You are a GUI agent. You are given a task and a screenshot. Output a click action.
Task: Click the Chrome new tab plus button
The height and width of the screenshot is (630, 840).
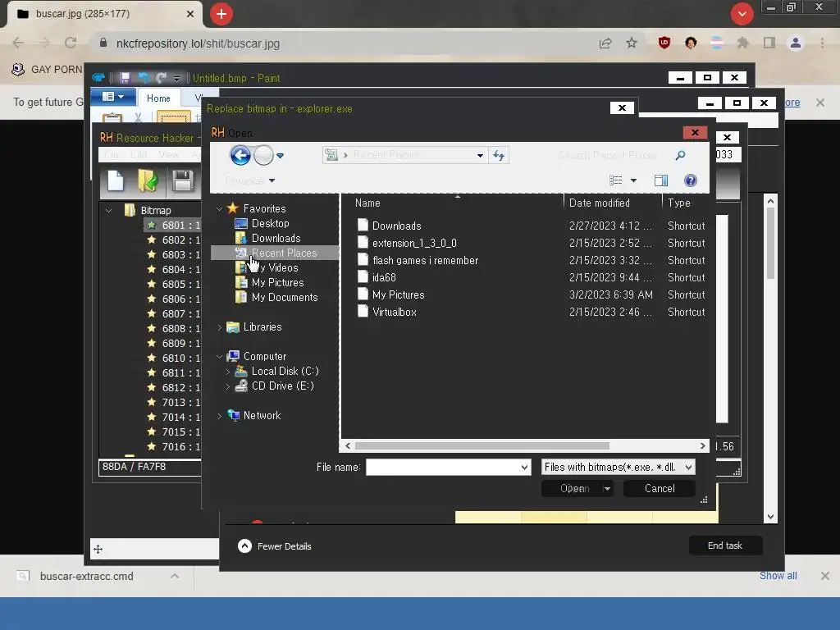pos(221,14)
